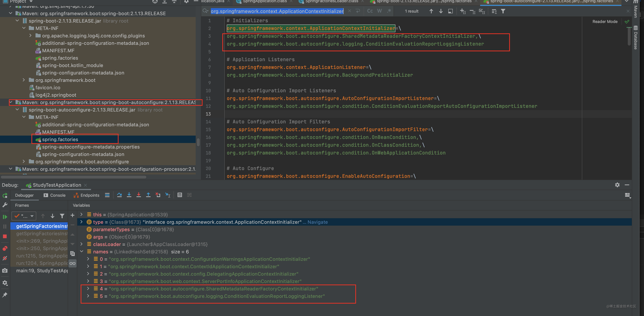Click Force Step Into red arrow
Screen dimensions: 644x316
pos(139,195)
